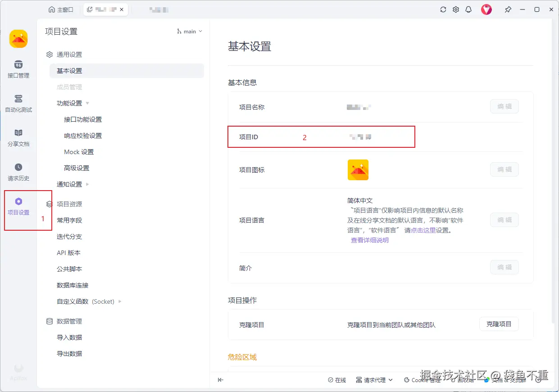The width and height of the screenshot is (559, 392).
Task: Click the pin window icon
Action: [x=508, y=9]
